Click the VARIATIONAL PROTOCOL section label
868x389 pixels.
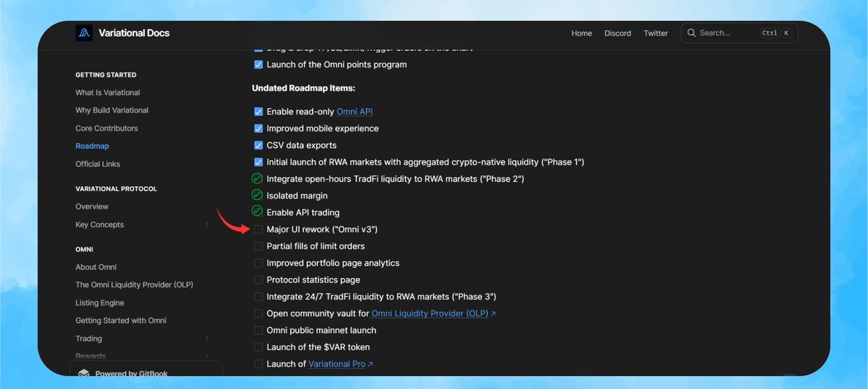(117, 188)
